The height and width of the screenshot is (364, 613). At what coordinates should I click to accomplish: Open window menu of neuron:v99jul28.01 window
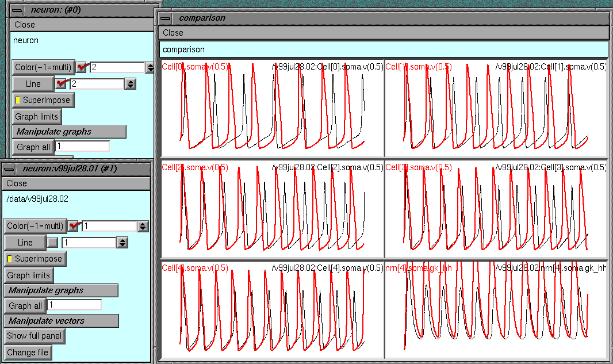click(x=9, y=168)
